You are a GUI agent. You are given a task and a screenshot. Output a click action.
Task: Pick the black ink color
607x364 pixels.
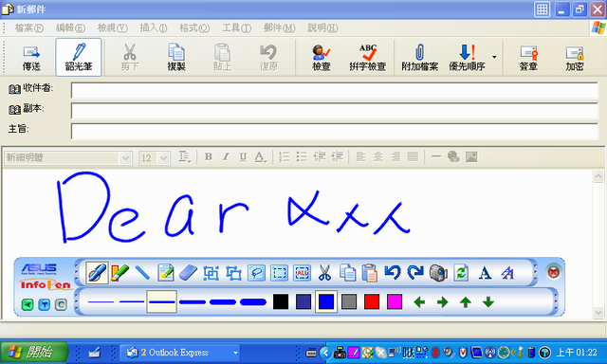281,301
